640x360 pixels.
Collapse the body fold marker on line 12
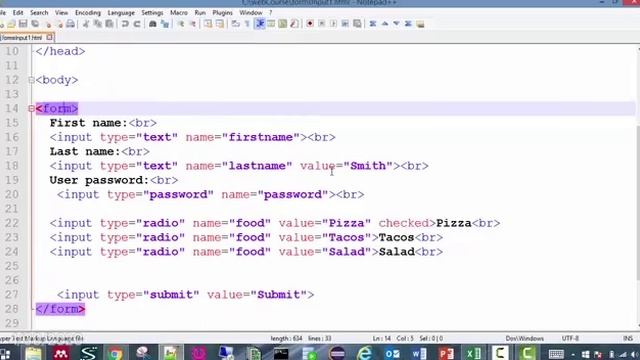point(31,80)
